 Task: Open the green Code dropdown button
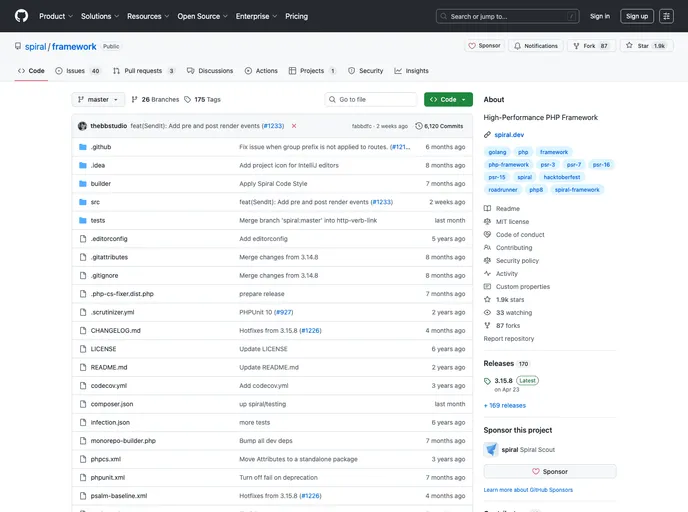tap(448, 100)
